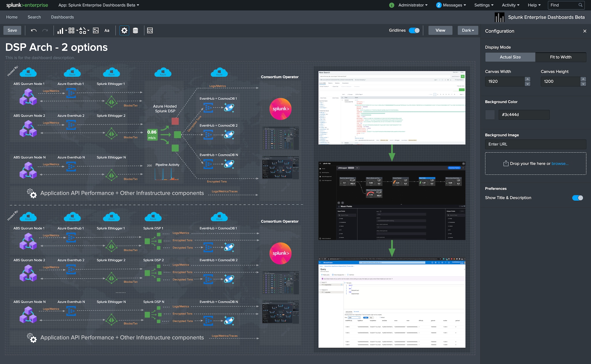The width and height of the screenshot is (591, 364).
Task: Open the source code editor
Action: click(150, 30)
